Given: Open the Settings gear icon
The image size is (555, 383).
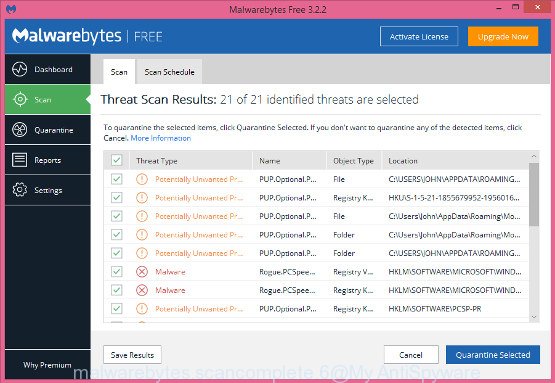Looking at the screenshot, I should click(19, 190).
